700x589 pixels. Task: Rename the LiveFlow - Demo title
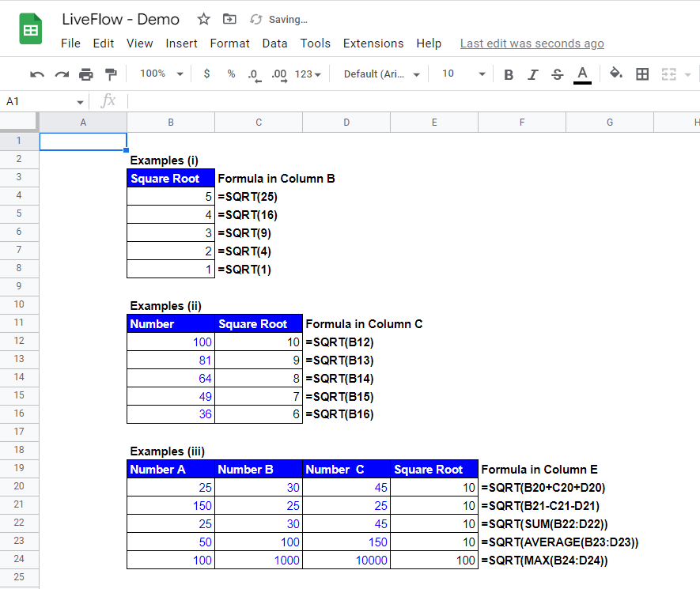(120, 19)
